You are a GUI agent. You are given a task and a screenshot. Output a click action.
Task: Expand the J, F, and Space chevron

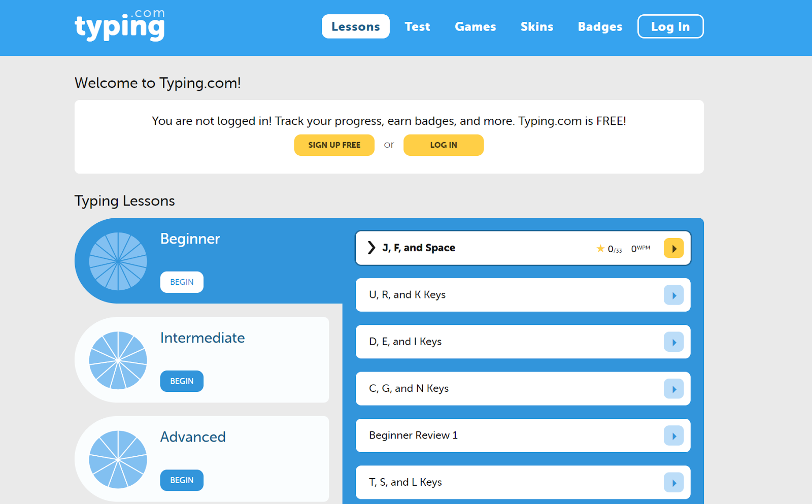coord(371,248)
